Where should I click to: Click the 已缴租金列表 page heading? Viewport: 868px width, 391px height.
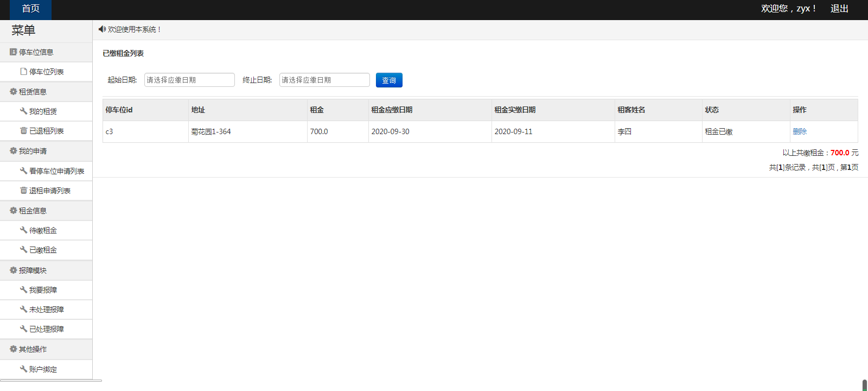coord(123,53)
